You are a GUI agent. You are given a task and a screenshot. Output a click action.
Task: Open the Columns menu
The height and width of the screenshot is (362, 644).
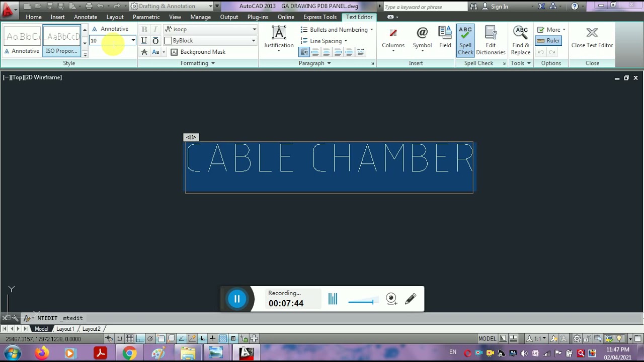pos(393,38)
